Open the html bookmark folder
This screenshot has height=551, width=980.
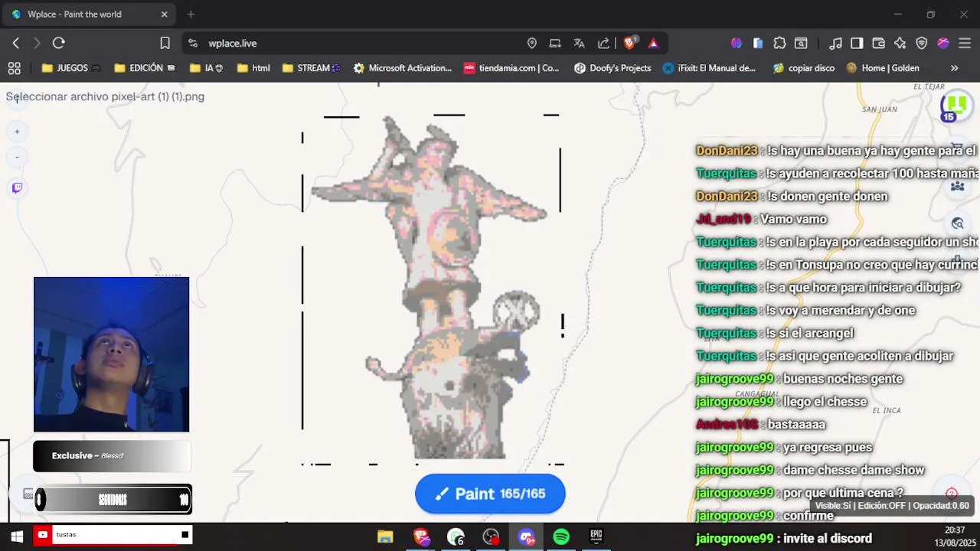click(x=253, y=68)
